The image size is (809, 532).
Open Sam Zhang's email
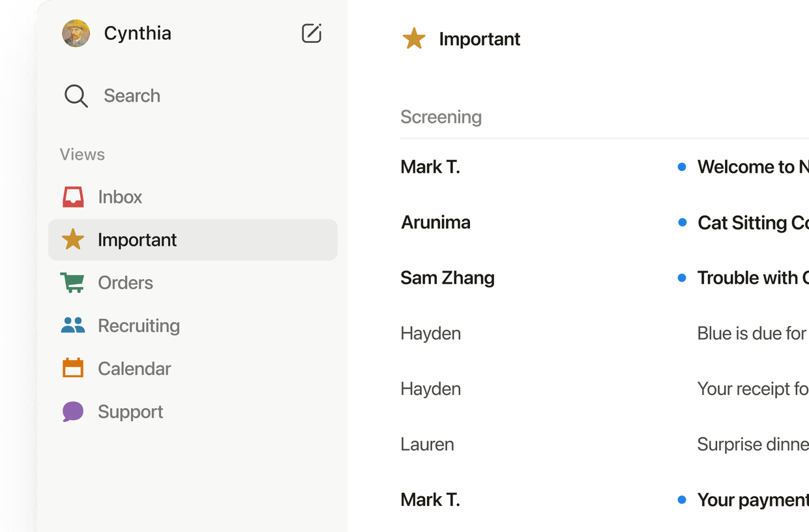click(447, 278)
